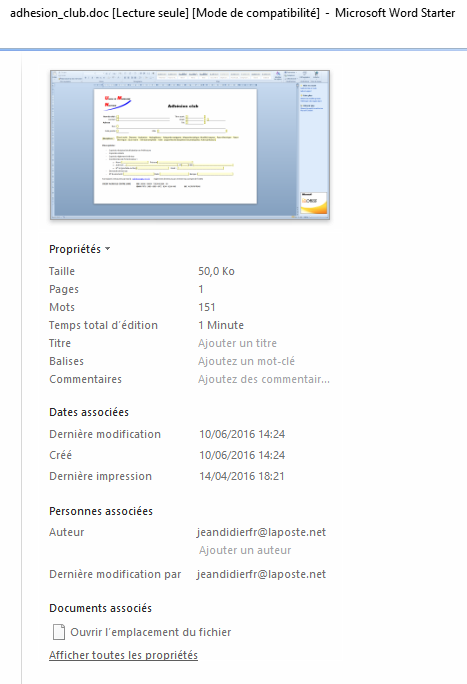The width and height of the screenshot is (467, 684).
Task: Click the Créé date value
Action: pyautogui.click(x=242, y=455)
